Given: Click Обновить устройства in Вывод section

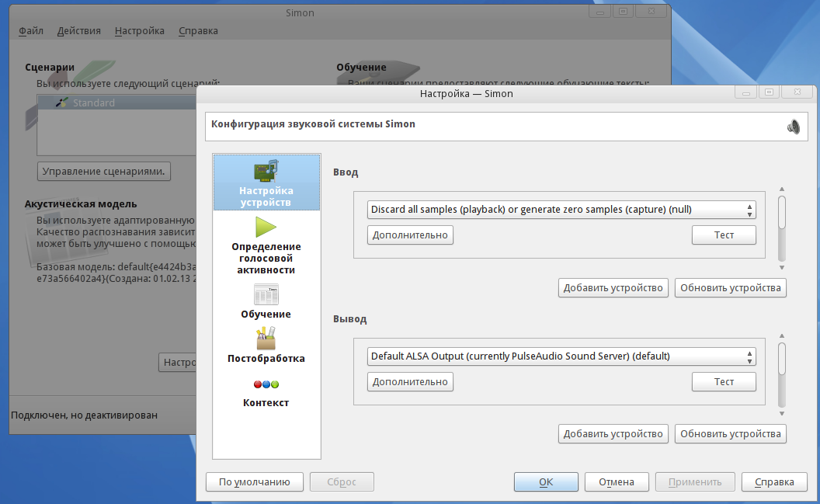Looking at the screenshot, I should 730,434.
